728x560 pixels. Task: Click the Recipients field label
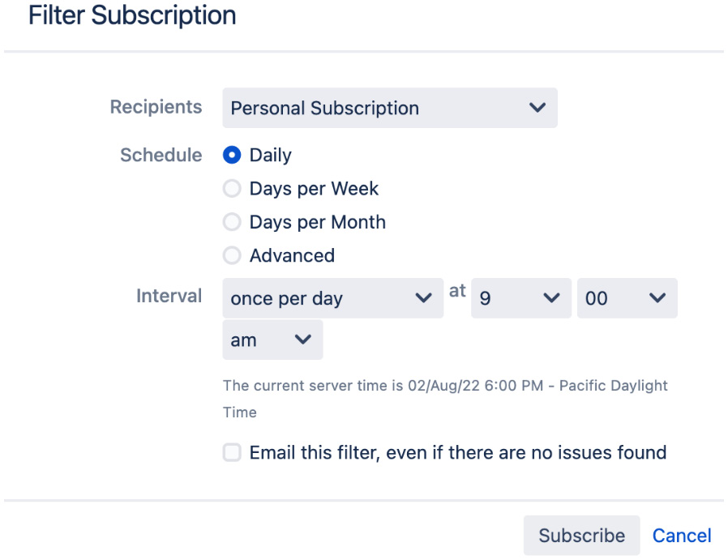coord(156,106)
